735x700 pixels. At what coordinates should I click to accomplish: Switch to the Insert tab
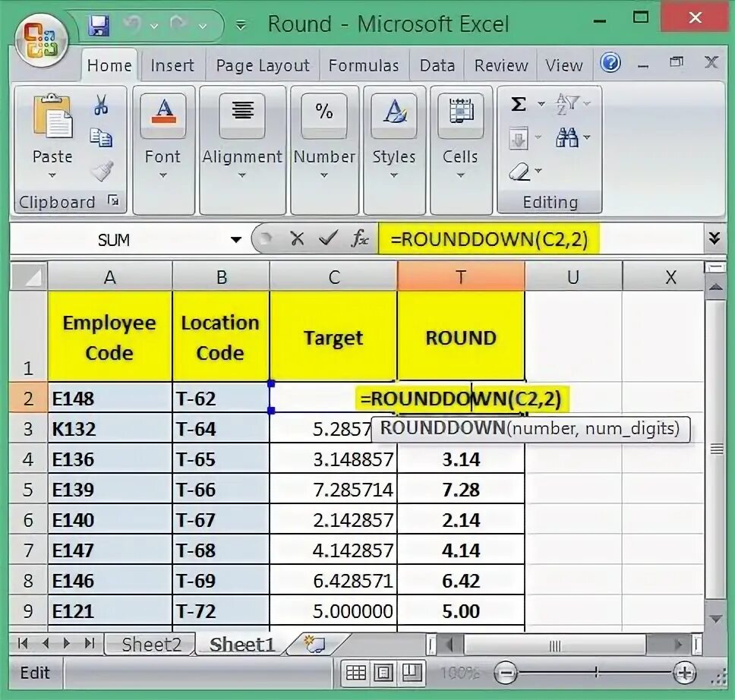[x=172, y=65]
